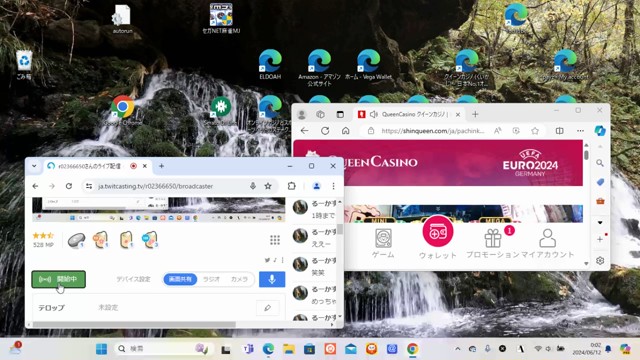
Task: Click the 1時まで comment avatar
Action: coord(300,207)
